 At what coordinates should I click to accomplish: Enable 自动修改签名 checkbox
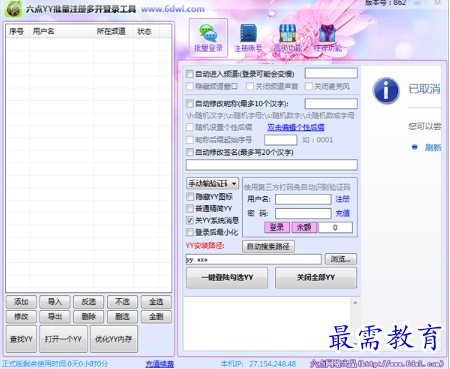coord(190,152)
